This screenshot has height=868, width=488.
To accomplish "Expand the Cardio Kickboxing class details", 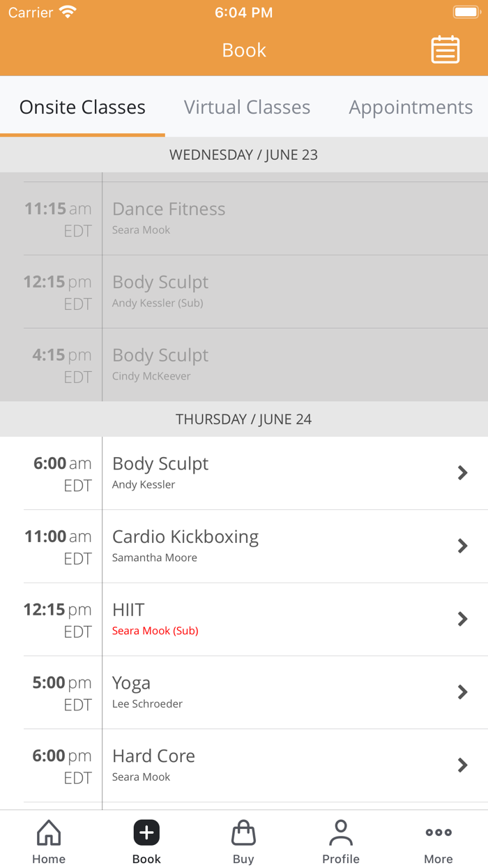I will 462,546.
